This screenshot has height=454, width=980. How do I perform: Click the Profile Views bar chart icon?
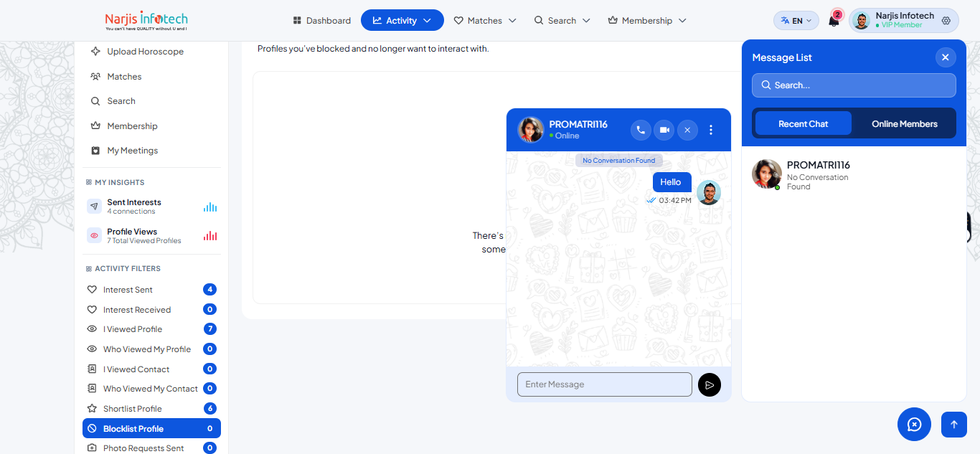click(210, 235)
